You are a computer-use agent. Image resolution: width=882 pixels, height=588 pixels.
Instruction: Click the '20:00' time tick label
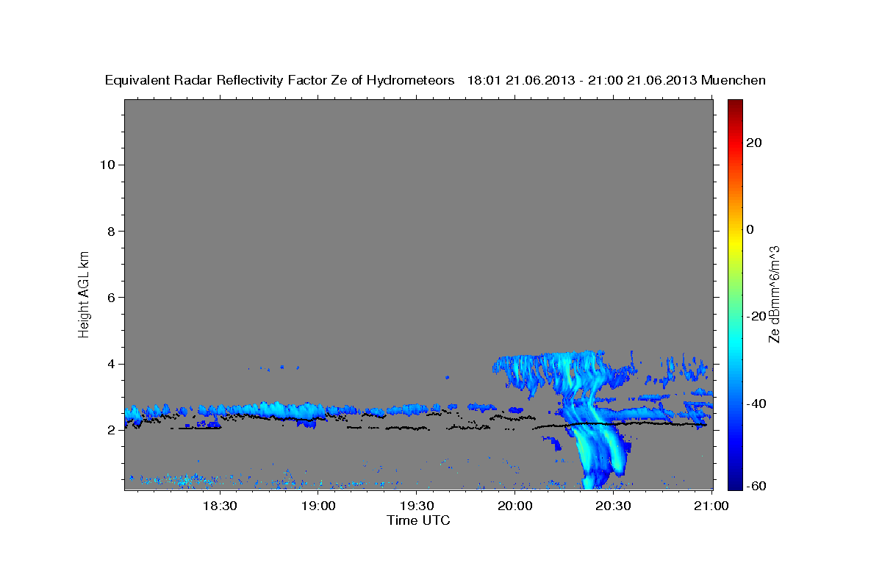(514, 506)
